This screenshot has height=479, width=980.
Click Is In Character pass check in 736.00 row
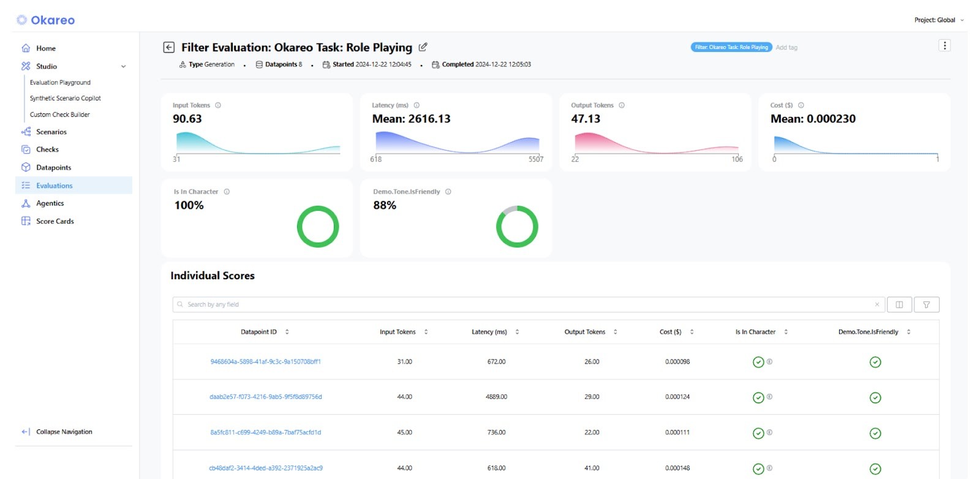(x=758, y=434)
